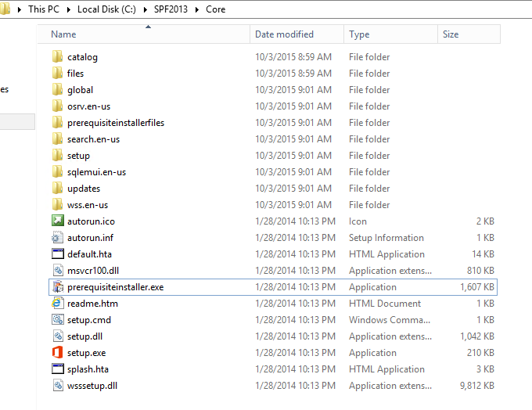Click the Icon type cell of autorun.ico
This screenshot has width=532, height=410.
358,221
